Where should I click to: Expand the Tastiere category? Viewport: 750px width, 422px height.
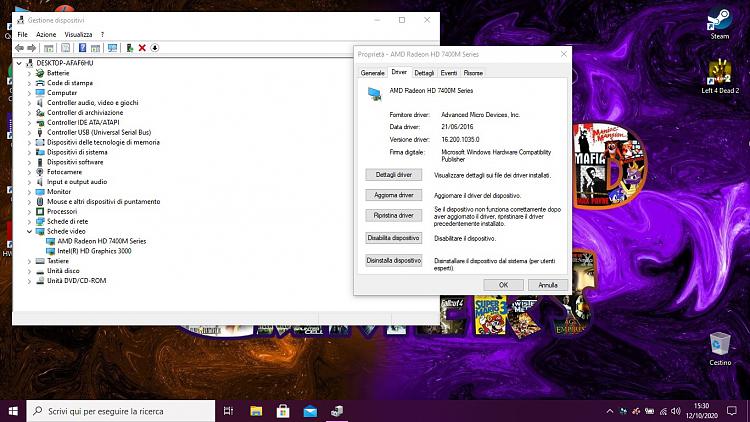pos(29,261)
